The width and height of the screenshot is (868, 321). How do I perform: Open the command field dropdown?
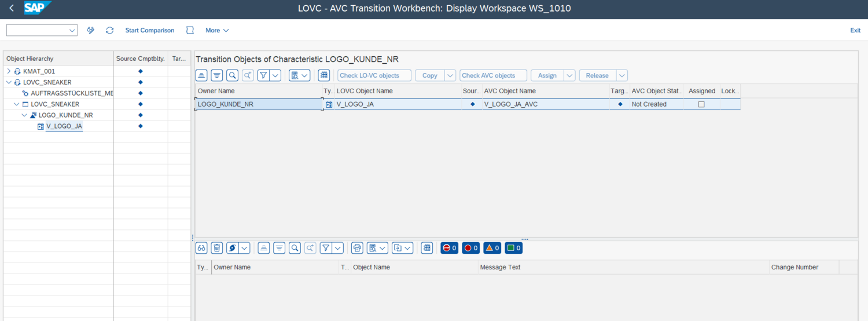[x=72, y=30]
